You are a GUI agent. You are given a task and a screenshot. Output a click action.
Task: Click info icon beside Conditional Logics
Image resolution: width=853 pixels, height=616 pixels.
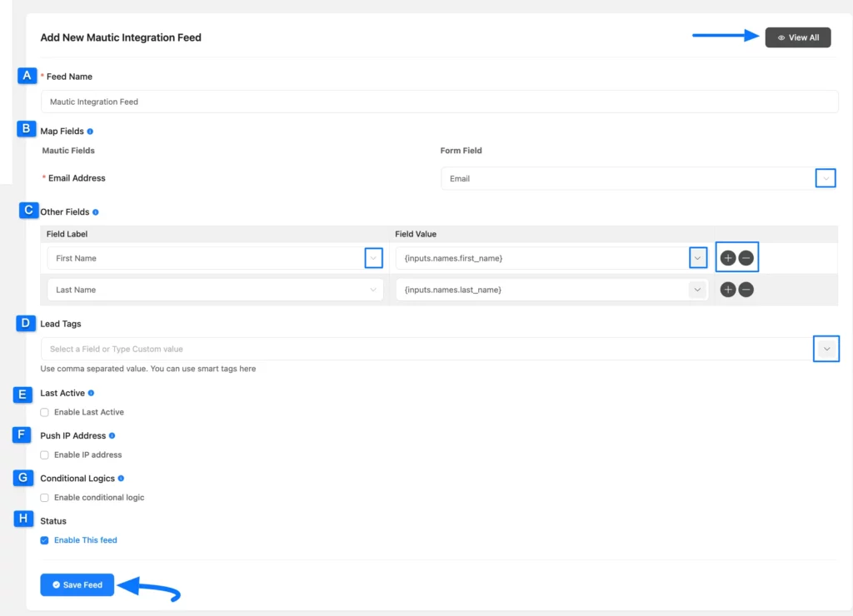click(121, 479)
